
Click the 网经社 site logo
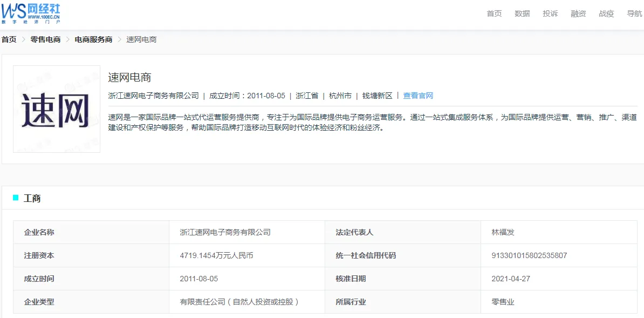[31, 13]
